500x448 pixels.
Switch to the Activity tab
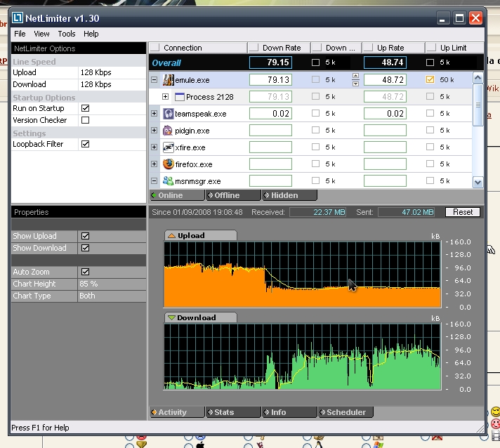(177, 412)
